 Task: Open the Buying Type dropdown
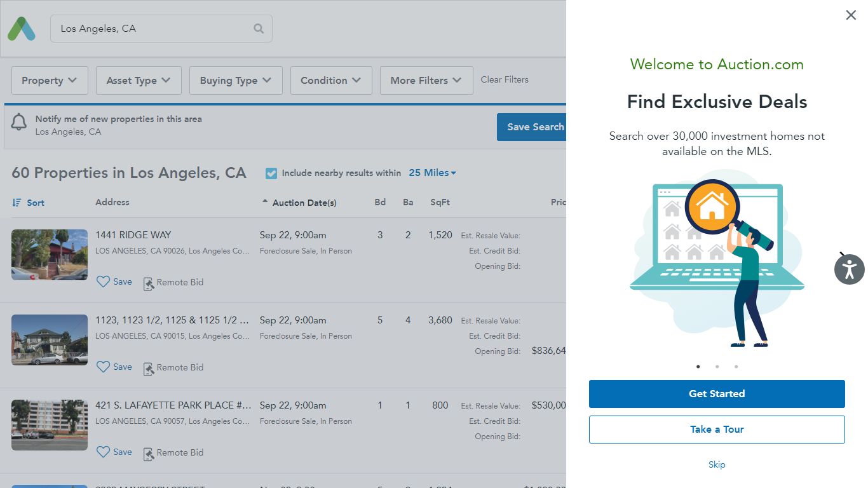pyautogui.click(x=236, y=81)
